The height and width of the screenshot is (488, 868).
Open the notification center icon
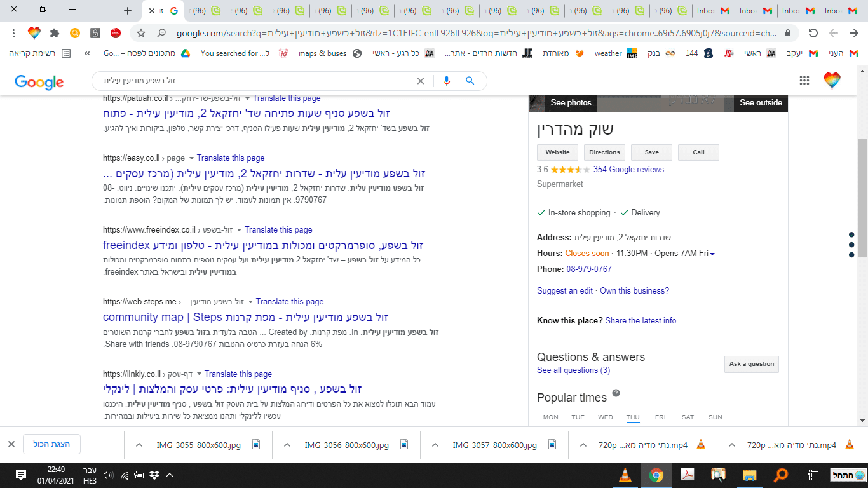click(x=20, y=475)
